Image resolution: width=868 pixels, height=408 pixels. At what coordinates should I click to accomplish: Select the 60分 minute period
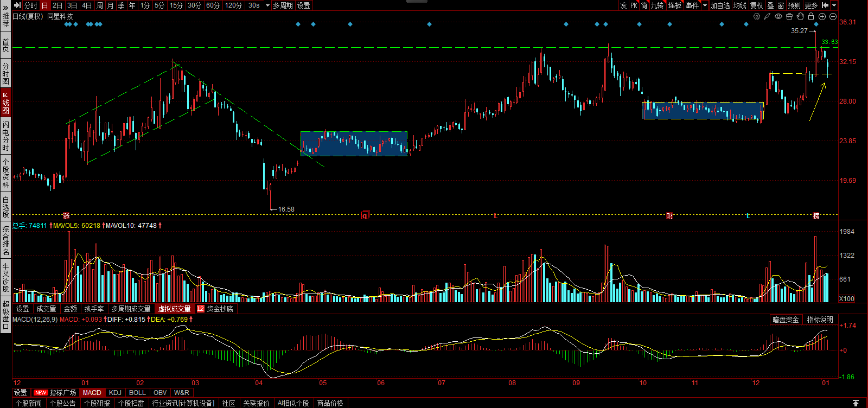click(x=213, y=5)
